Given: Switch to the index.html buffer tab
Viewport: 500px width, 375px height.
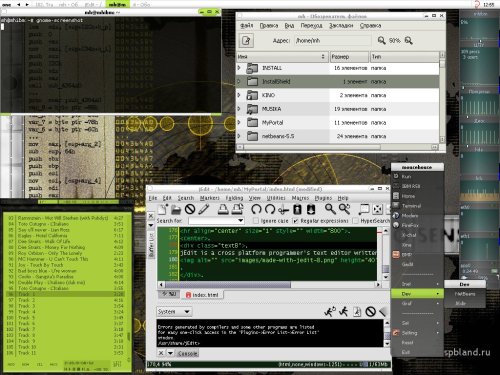Looking at the screenshot, I should pyautogui.click(x=202, y=295).
